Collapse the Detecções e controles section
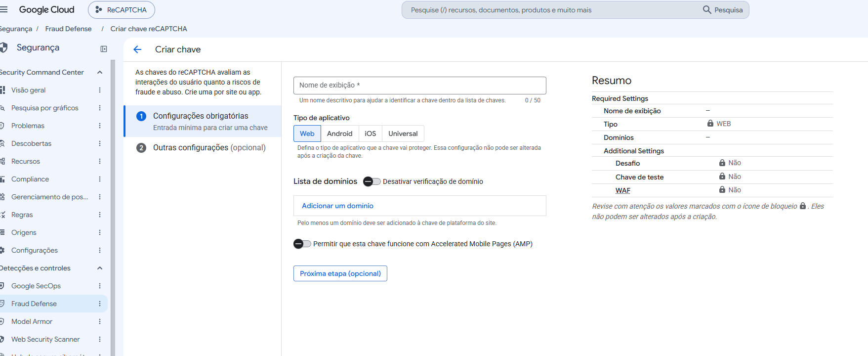868x356 pixels. [100, 268]
